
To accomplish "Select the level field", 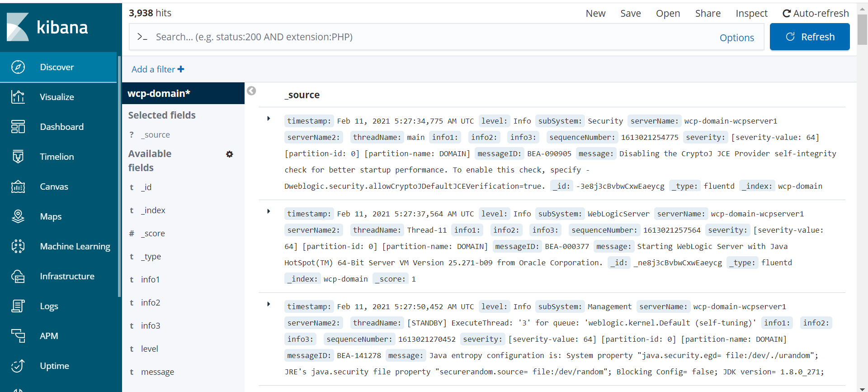I will [x=149, y=349].
